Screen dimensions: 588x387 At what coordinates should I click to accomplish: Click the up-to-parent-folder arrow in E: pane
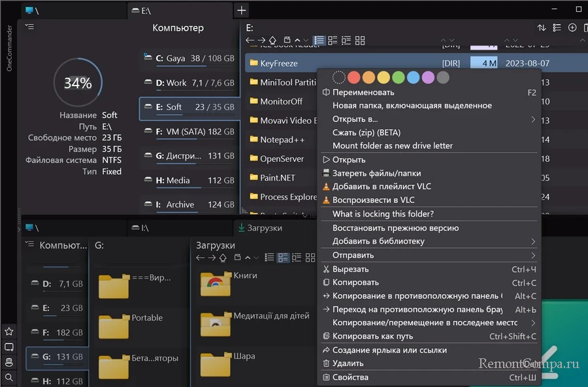pyautogui.click(x=272, y=40)
